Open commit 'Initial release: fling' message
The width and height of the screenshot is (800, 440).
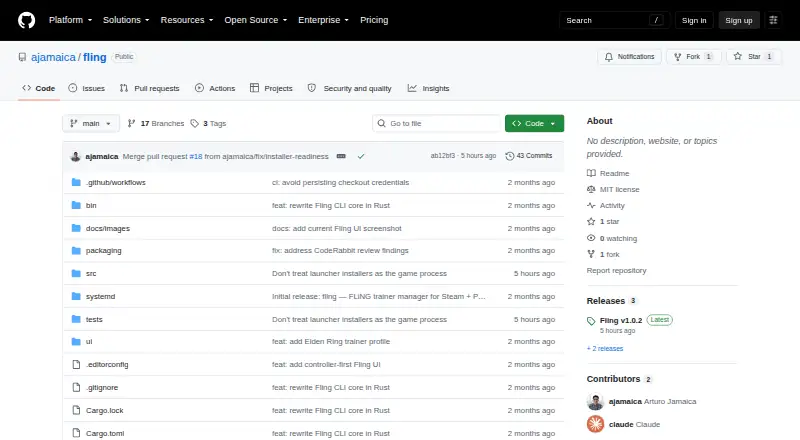pos(379,296)
